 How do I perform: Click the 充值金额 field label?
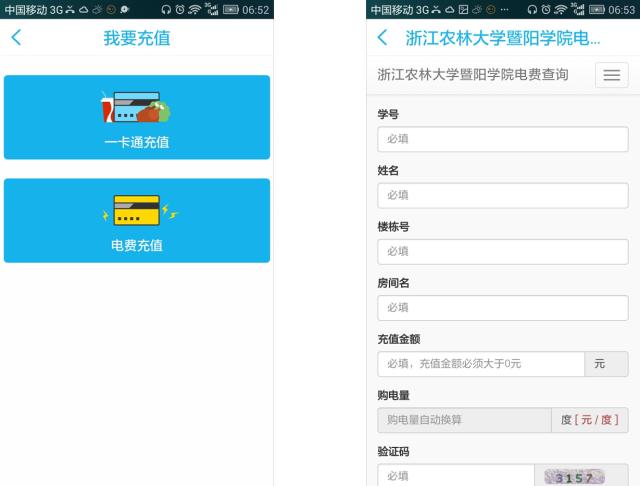[398, 339]
